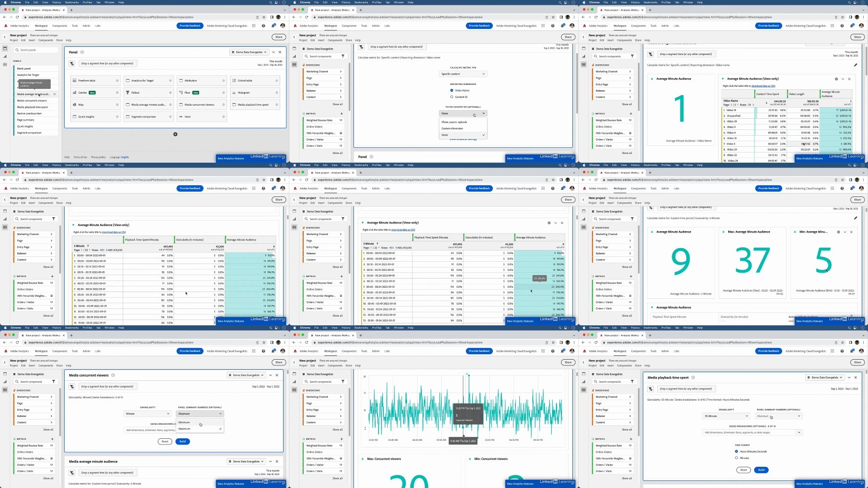This screenshot has width=868, height=488.
Task: Open panel summary numbers dropdown beside 30-Minute
Action: (x=779, y=416)
